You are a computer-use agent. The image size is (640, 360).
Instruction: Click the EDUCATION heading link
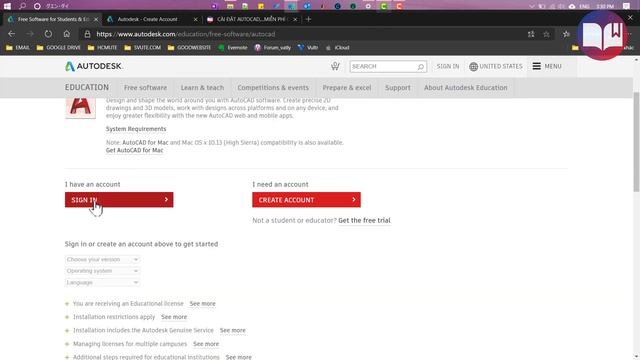tap(87, 87)
